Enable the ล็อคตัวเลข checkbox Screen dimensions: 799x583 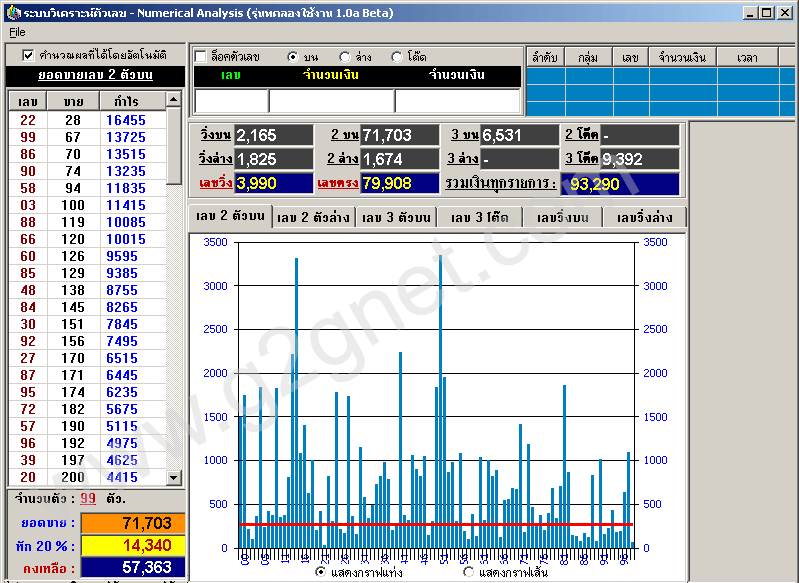201,56
